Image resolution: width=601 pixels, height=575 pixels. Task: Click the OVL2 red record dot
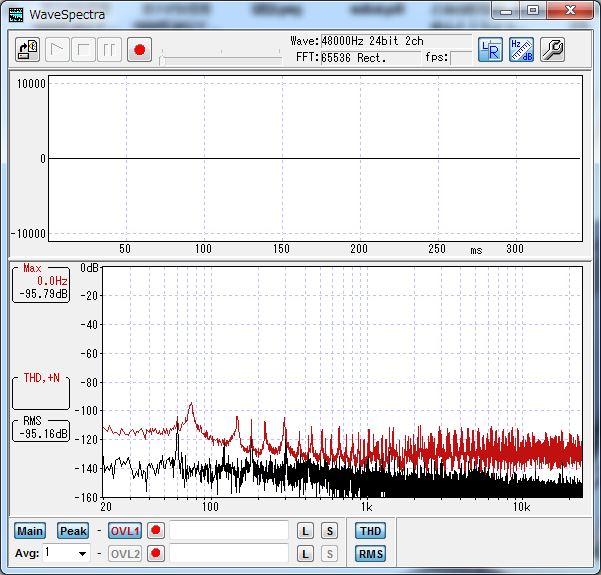click(x=156, y=554)
